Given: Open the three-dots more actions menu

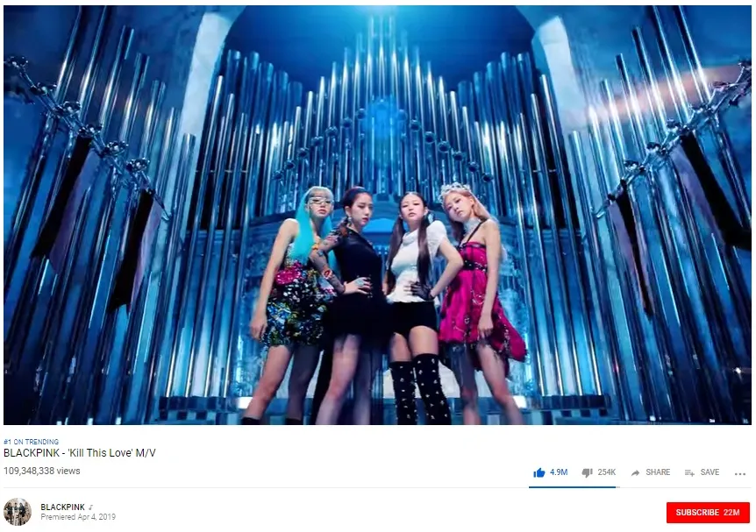Looking at the screenshot, I should [740, 474].
